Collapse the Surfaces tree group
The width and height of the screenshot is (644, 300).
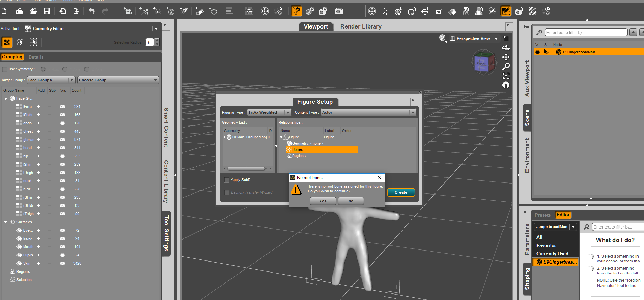6,222
